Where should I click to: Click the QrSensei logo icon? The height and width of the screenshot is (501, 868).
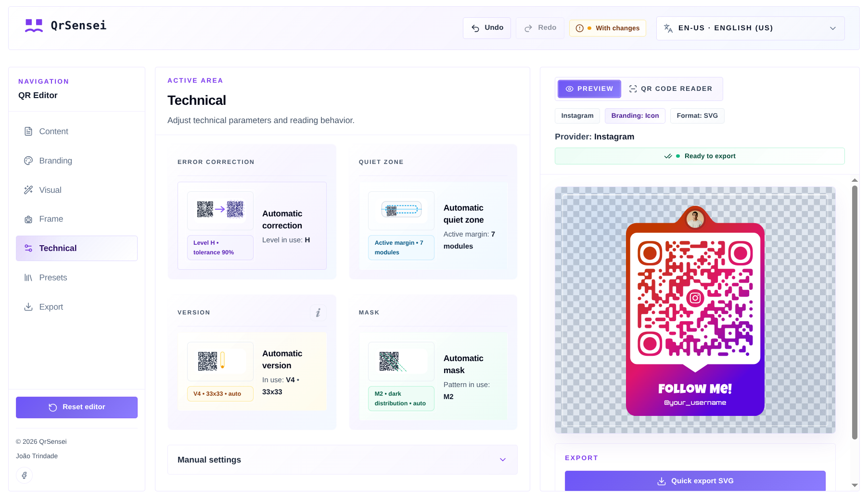point(34,25)
